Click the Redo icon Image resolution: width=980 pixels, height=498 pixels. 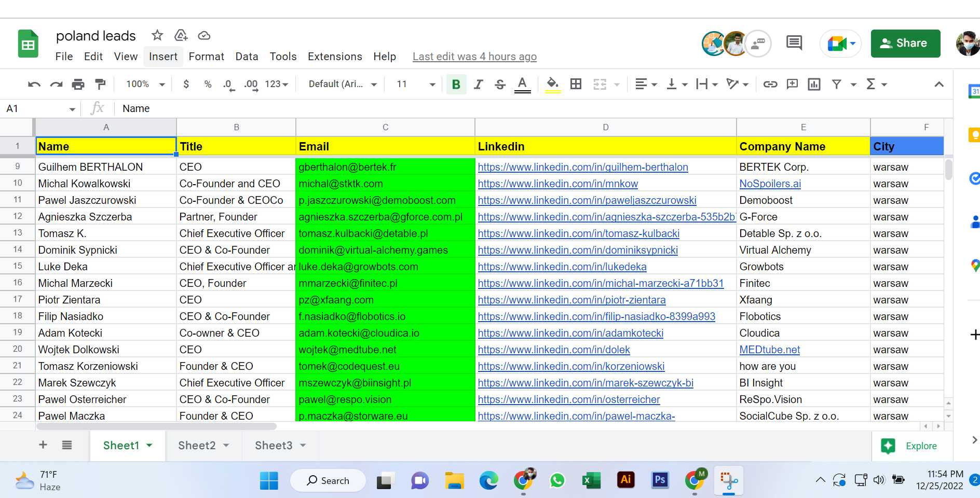tap(56, 84)
